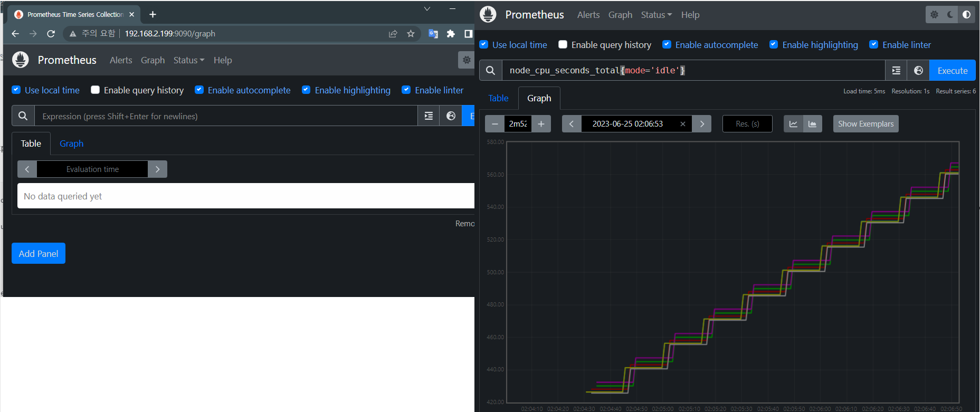Viewport: 980px width, 412px height.
Task: Go to the previous evaluation time in the left panel
Action: click(27, 169)
